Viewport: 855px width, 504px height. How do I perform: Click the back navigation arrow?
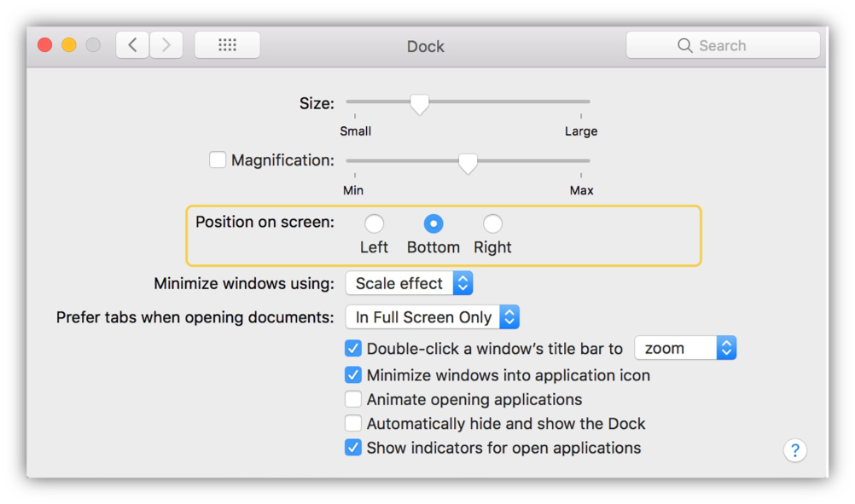point(132,45)
